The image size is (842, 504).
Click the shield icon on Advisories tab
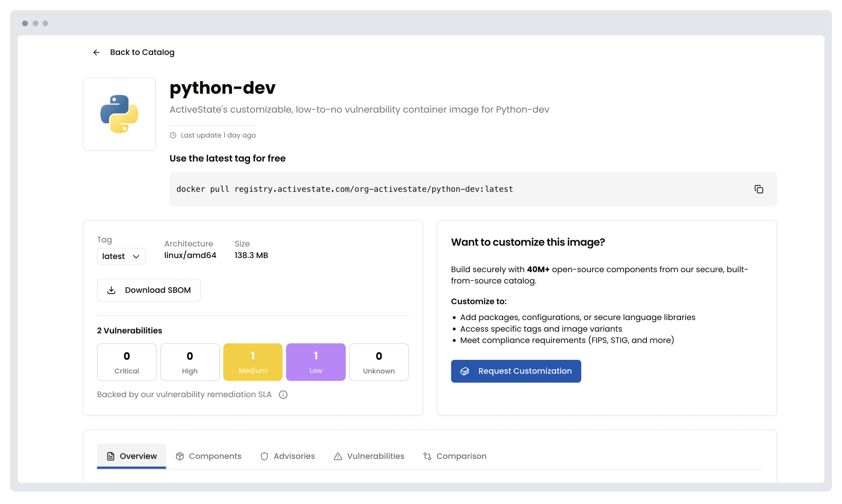click(264, 456)
